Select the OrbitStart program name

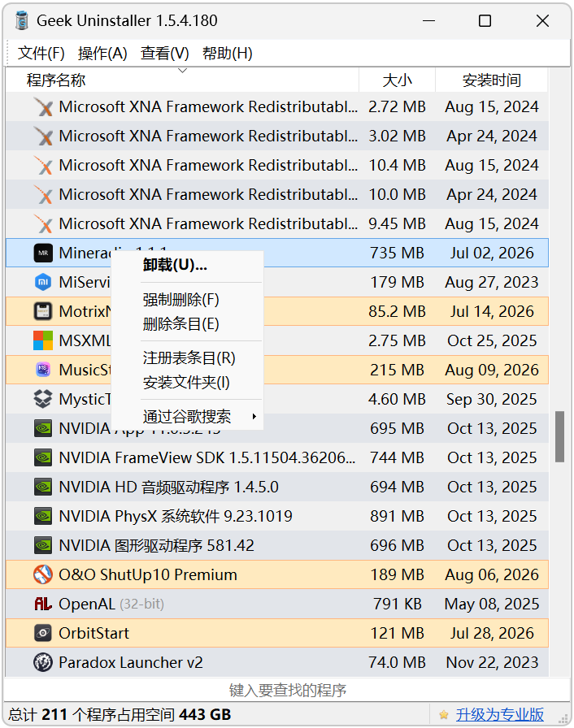93,633
